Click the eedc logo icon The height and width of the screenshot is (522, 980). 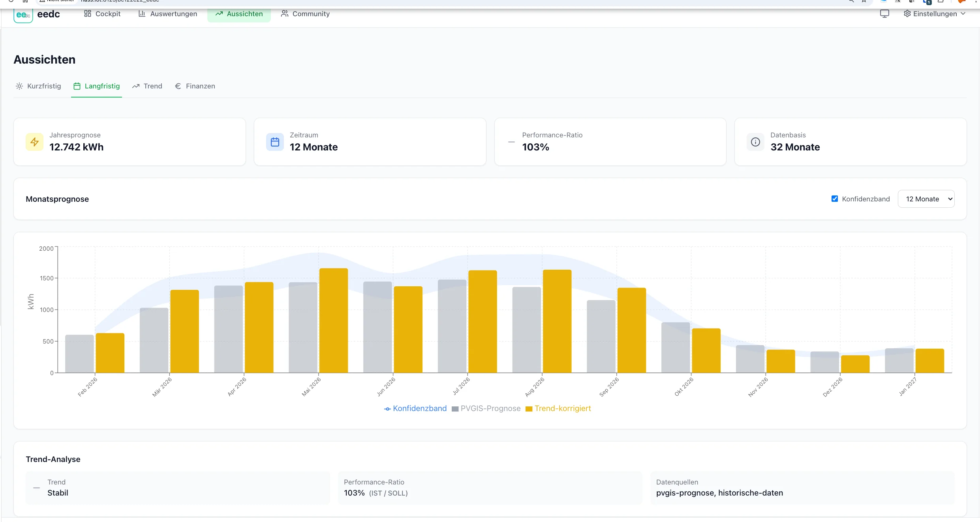[x=23, y=15]
